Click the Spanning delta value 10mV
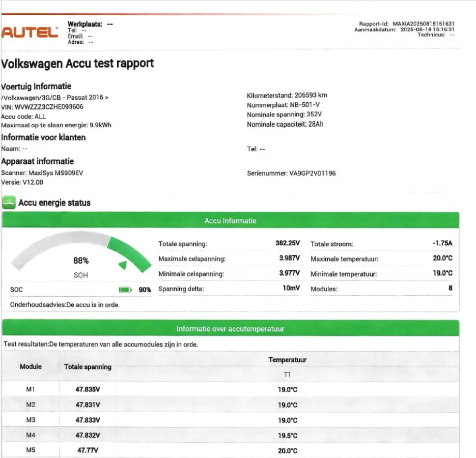Screen dimensions: 476x458 [x=291, y=288]
